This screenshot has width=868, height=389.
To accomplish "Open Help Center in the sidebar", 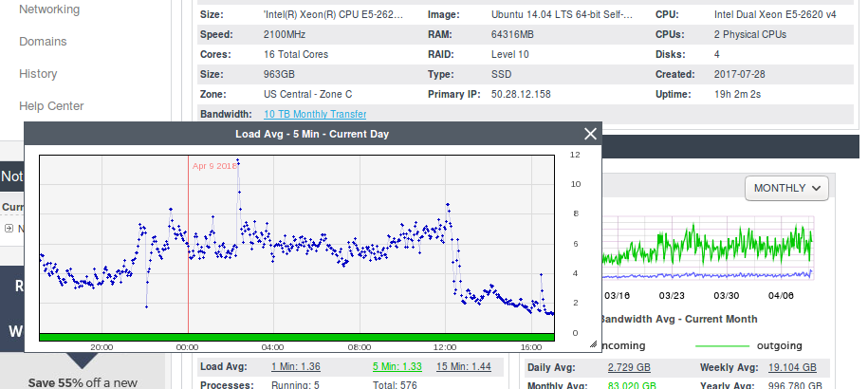I will point(51,106).
